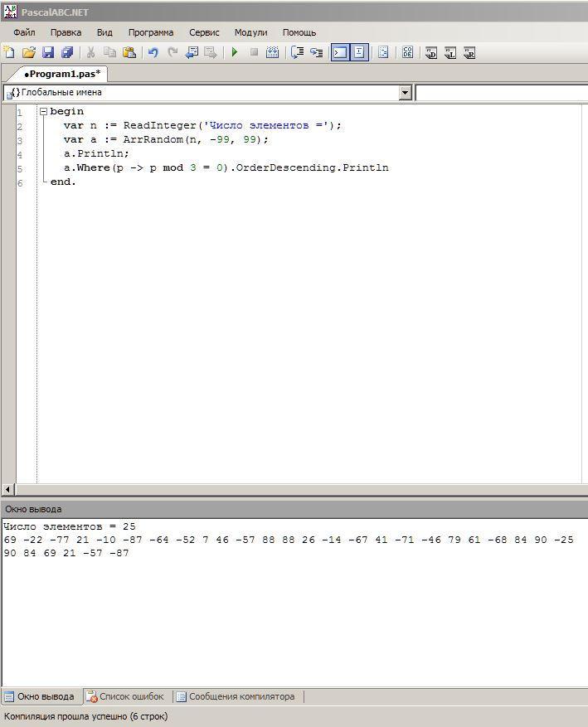Image resolution: width=588 pixels, height=727 pixels.
Task: Click the 'end.' keyword in line 6
Action: [62, 182]
